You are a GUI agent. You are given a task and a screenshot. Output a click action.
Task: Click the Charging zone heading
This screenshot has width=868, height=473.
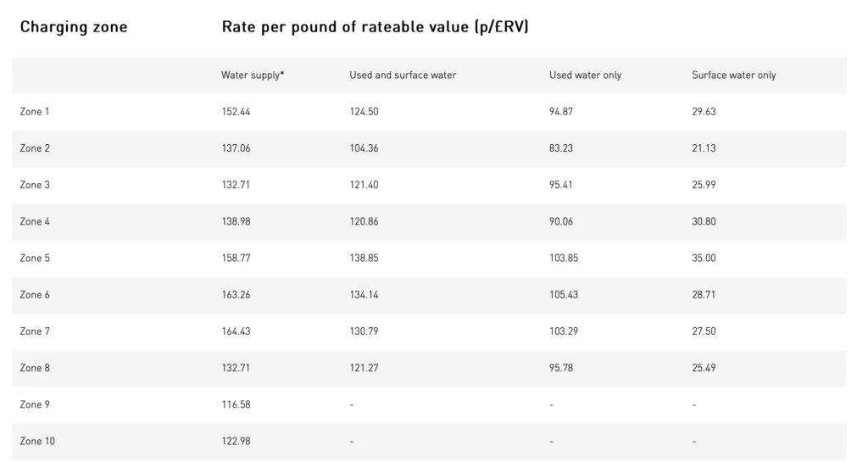tap(74, 27)
